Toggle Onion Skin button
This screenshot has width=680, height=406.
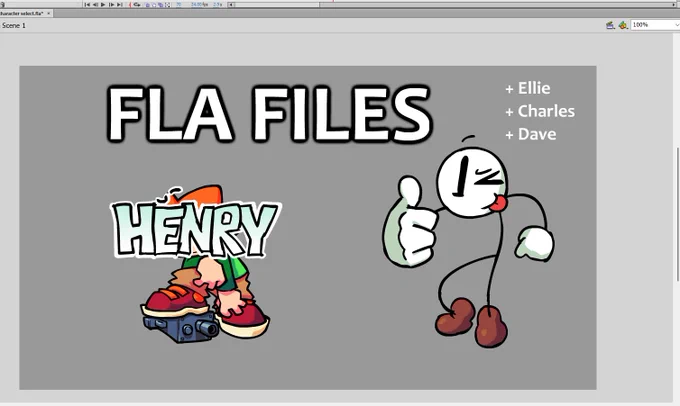(x=147, y=5)
